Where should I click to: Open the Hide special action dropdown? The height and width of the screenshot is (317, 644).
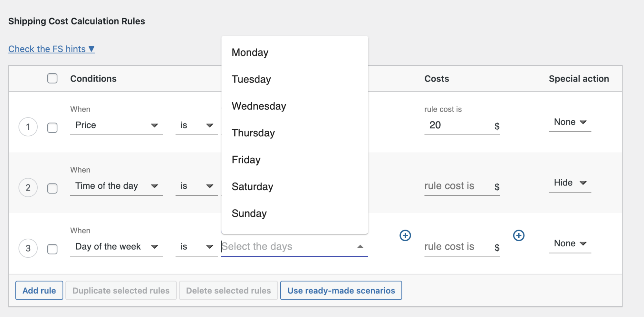[x=570, y=183]
